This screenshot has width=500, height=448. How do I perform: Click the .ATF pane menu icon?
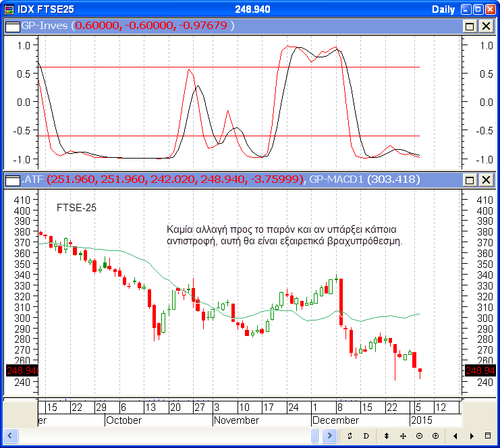point(13,180)
